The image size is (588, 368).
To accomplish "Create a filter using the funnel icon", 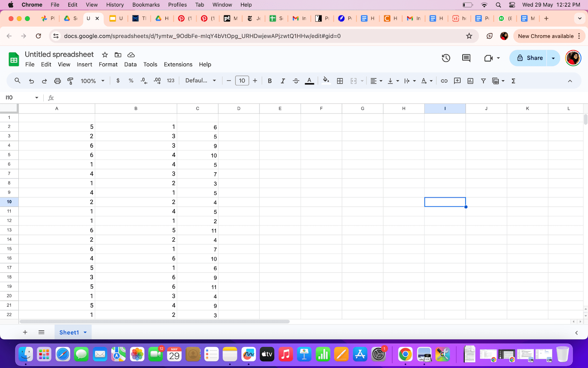I will pos(483,81).
